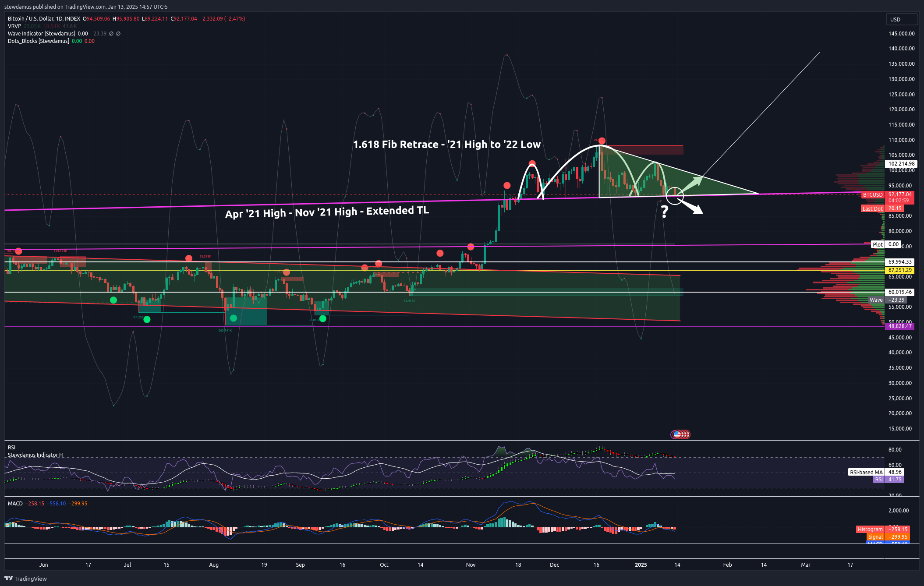The image size is (924, 586).
Task: Select the question mark annotation on chart
Action: point(665,212)
